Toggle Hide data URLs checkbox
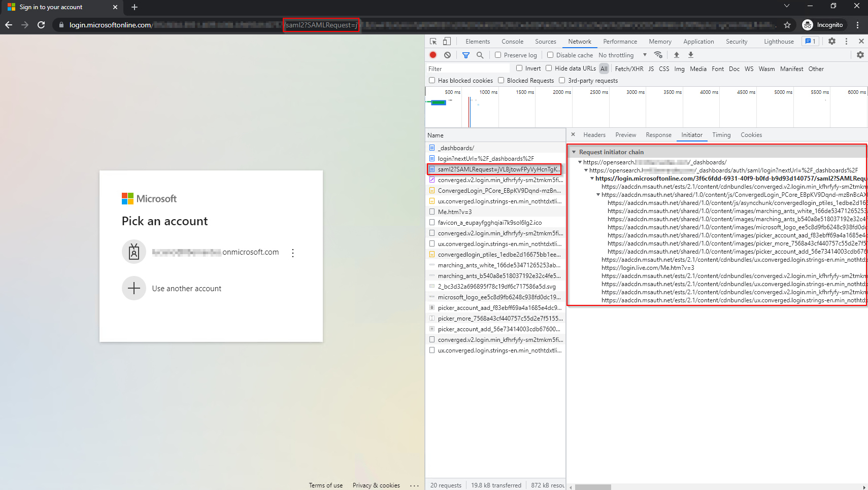The width and height of the screenshot is (868, 490). click(549, 68)
